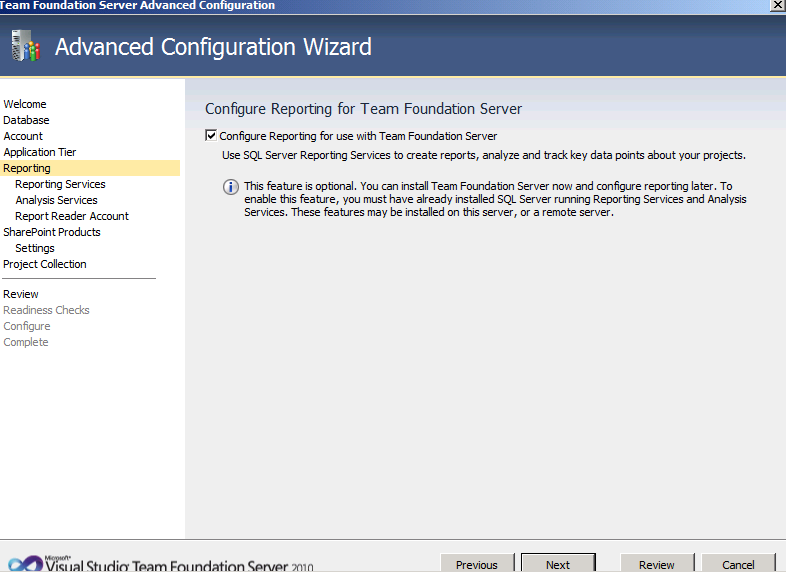Go to the Welcome step
786x573 pixels.
click(25, 104)
